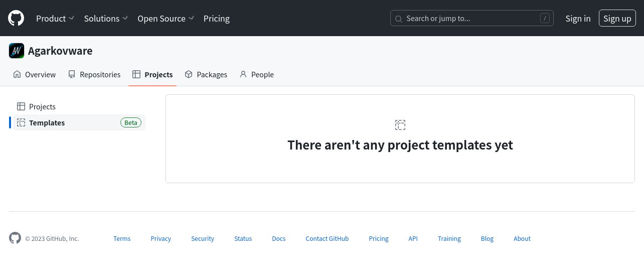Image resolution: width=644 pixels, height=270 pixels.
Task: Click the Sign in link
Action: [578, 18]
